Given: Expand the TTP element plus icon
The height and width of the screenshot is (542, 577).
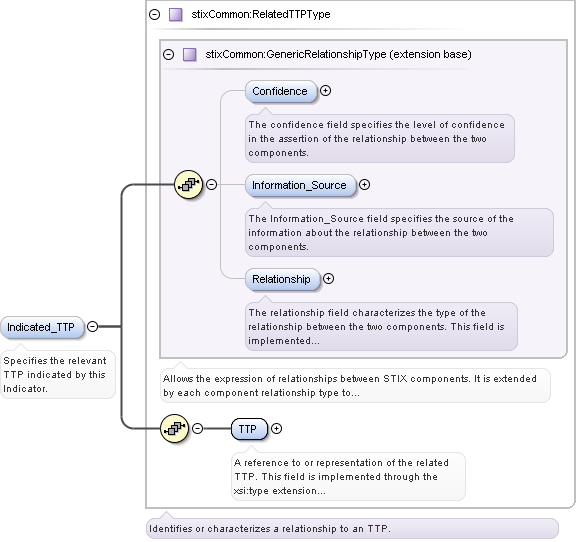Looking at the screenshot, I should (276, 428).
